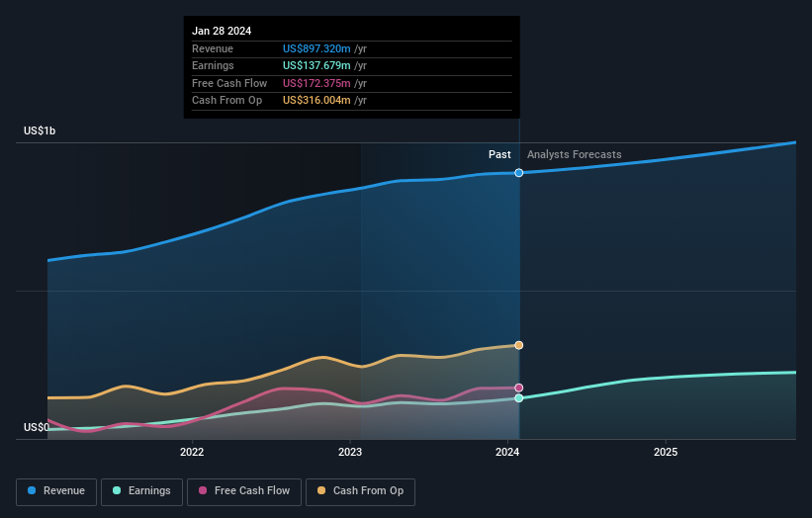Click the teal Earnings data point marker
Viewport: 812px width, 518px height.
point(519,398)
